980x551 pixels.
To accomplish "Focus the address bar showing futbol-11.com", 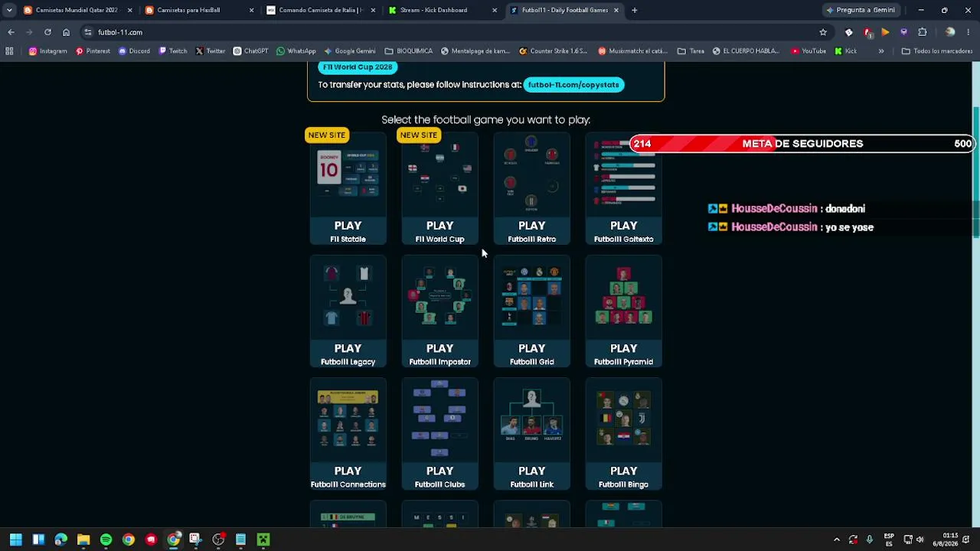I will 456,32.
